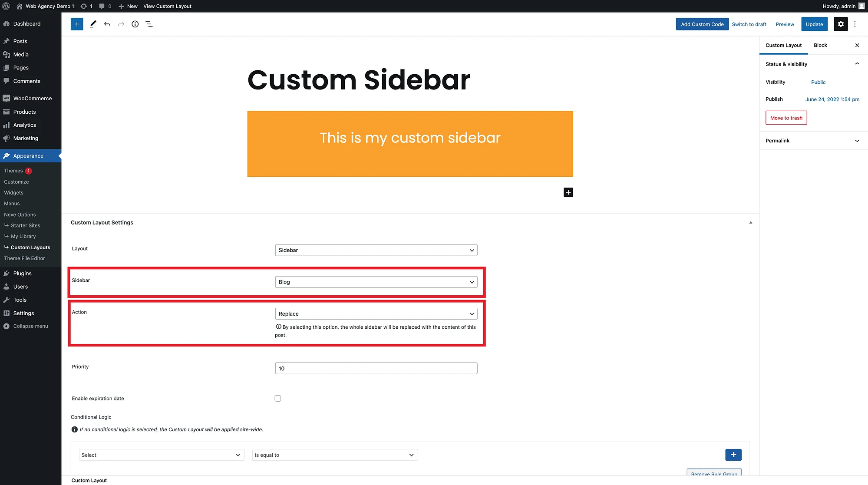Viewport: 868px width, 485px height.
Task: Click the Update publish button
Action: coord(814,24)
